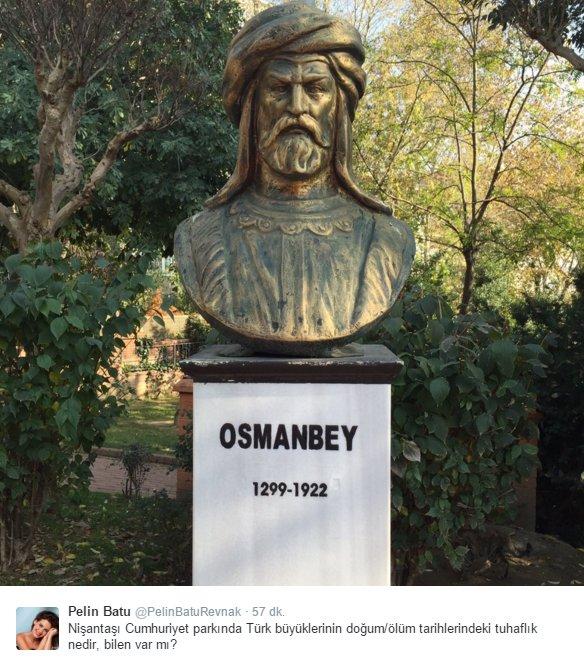This screenshot has height=658, width=584.
Task: Click the 1299-1922 dates on the pedestal
Action: (290, 489)
